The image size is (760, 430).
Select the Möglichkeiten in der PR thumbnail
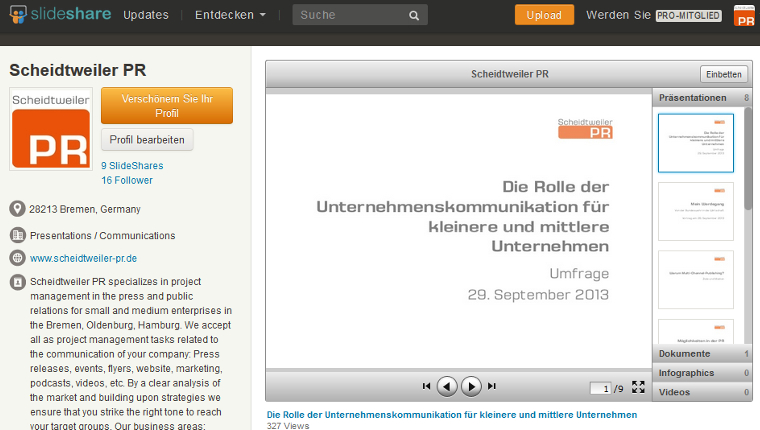[696, 332]
